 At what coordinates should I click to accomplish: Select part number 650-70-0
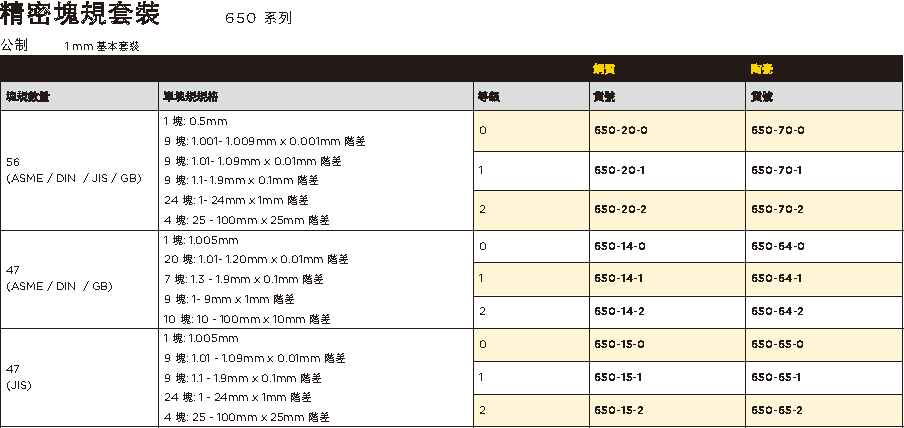(x=777, y=130)
